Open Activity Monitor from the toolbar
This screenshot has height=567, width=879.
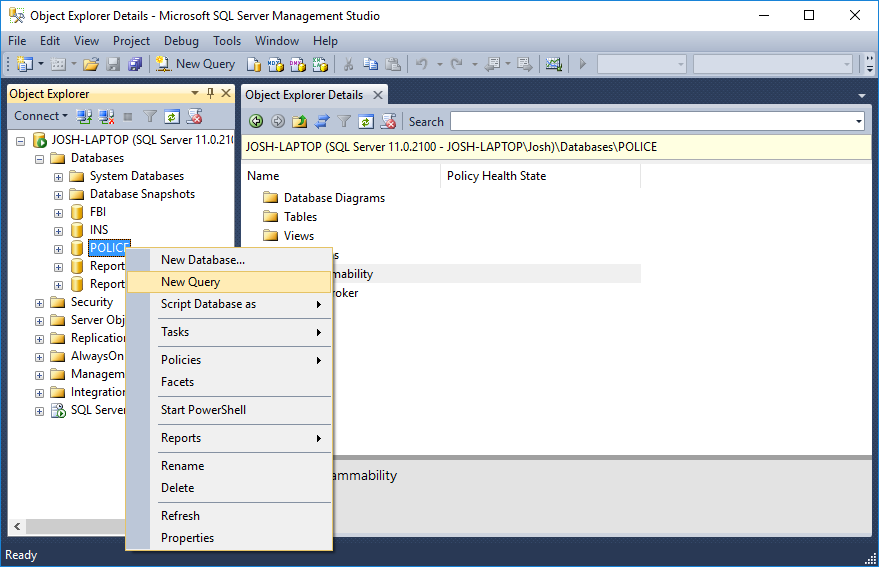[553, 64]
